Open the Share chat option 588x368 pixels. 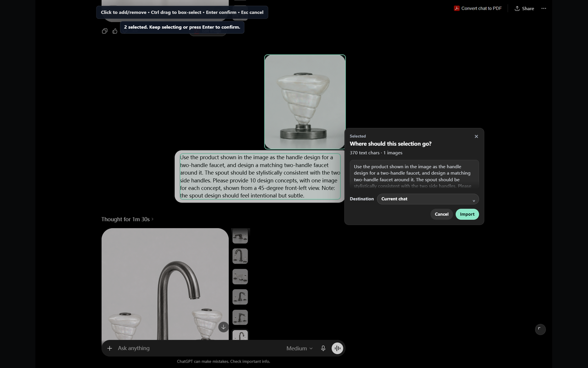point(524,8)
